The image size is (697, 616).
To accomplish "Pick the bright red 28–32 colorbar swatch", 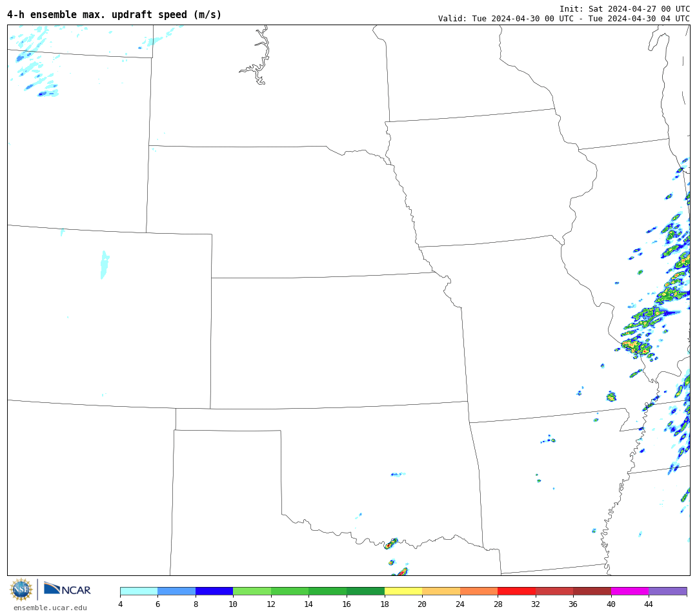I will pos(516,591).
